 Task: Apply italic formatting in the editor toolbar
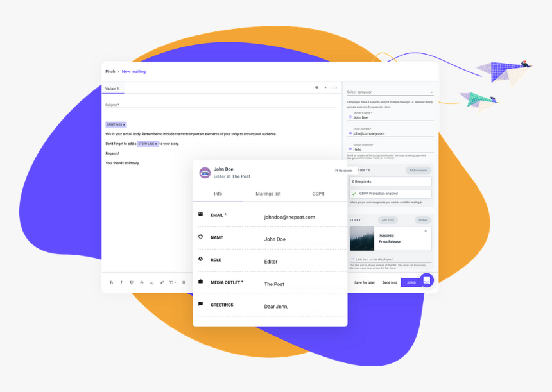click(121, 282)
